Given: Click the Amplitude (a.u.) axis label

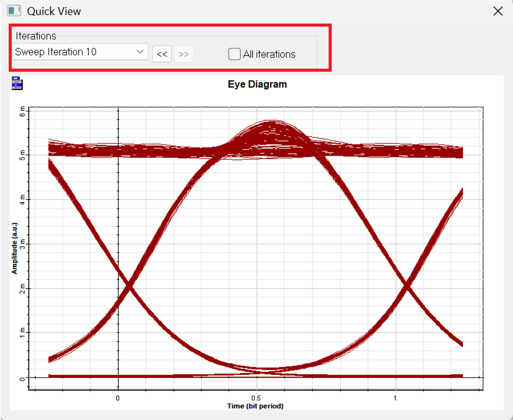Looking at the screenshot, I should [x=15, y=248].
